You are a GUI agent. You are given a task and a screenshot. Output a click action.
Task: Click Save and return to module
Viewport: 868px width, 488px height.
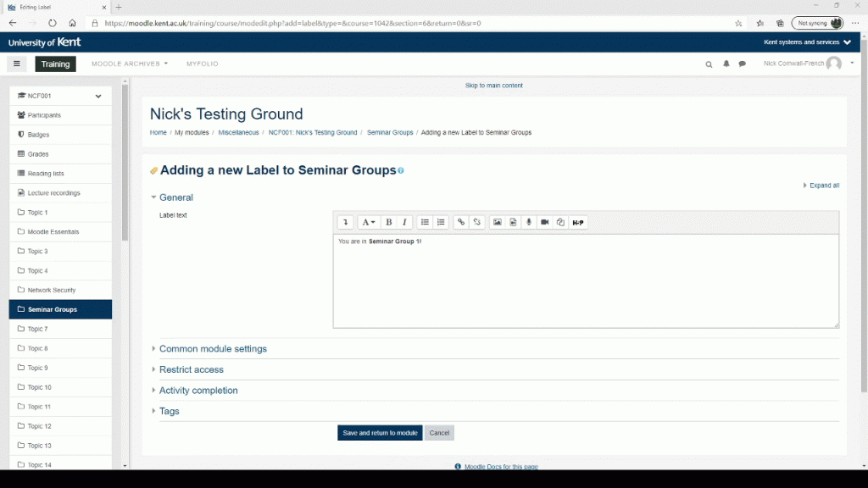(x=380, y=433)
